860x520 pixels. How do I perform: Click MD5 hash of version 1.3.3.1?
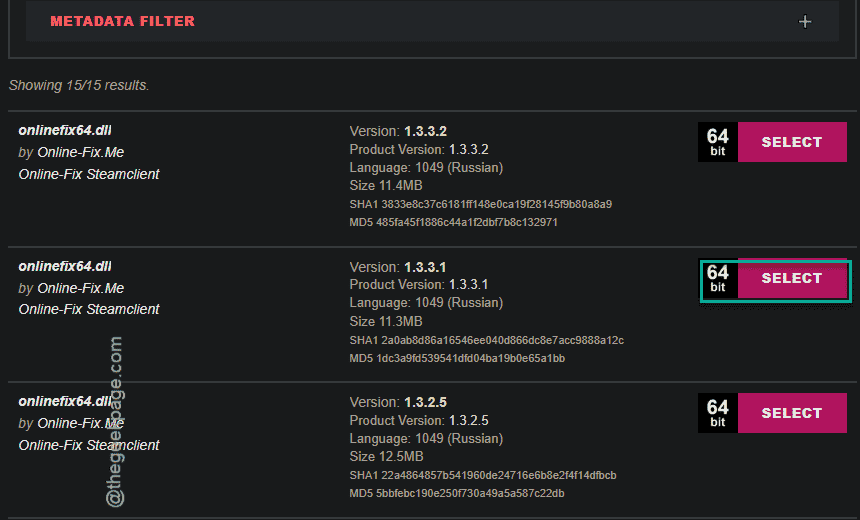click(457, 359)
